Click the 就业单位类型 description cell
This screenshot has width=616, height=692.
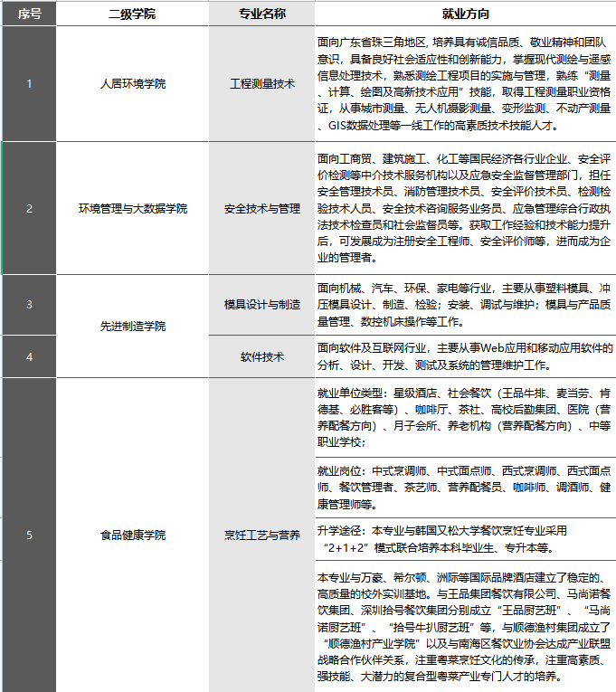coord(466,418)
